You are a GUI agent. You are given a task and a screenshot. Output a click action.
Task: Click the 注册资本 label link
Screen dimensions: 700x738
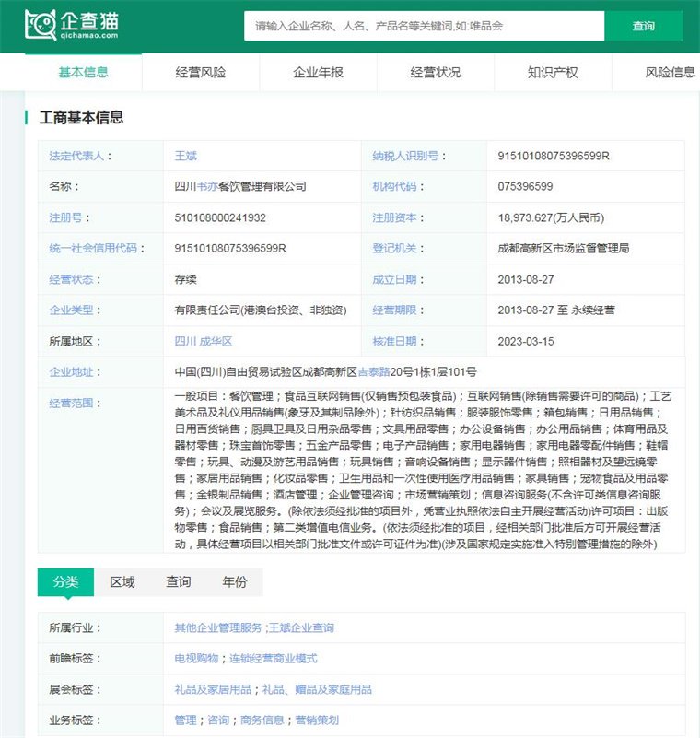(394, 217)
